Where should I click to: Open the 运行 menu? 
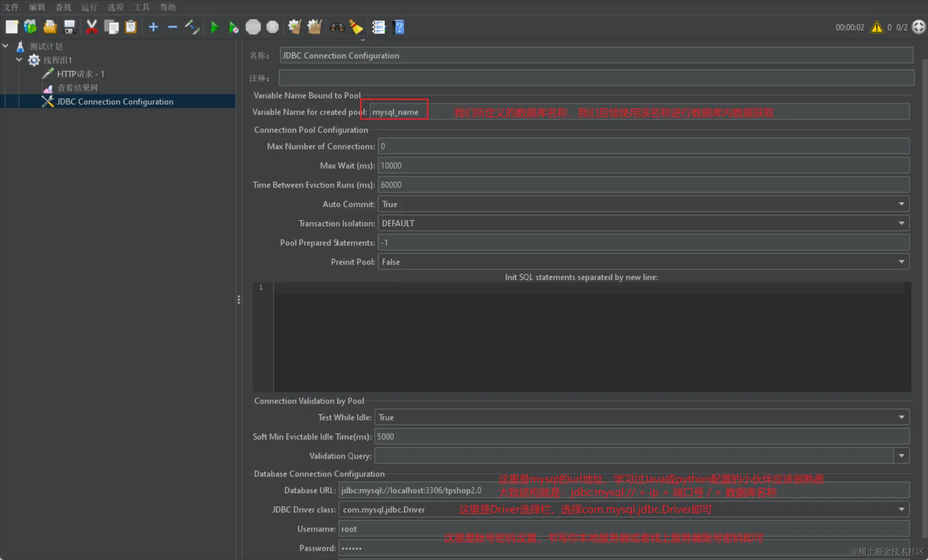(x=89, y=7)
